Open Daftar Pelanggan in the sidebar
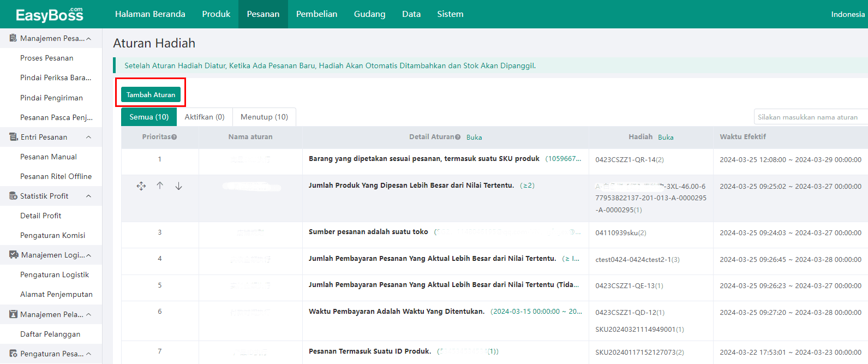Viewport: 868px width, 364px height. (x=50, y=334)
